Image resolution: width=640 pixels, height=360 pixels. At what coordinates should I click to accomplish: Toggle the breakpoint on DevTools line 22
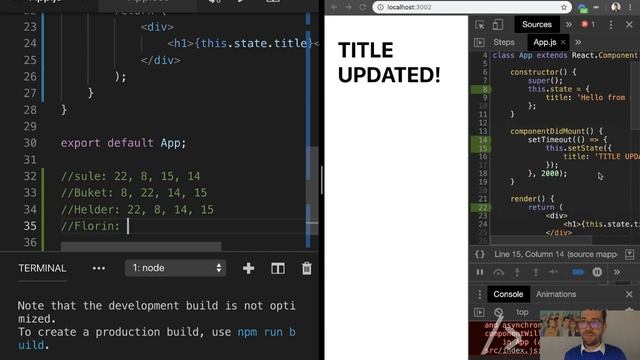[x=480, y=208]
